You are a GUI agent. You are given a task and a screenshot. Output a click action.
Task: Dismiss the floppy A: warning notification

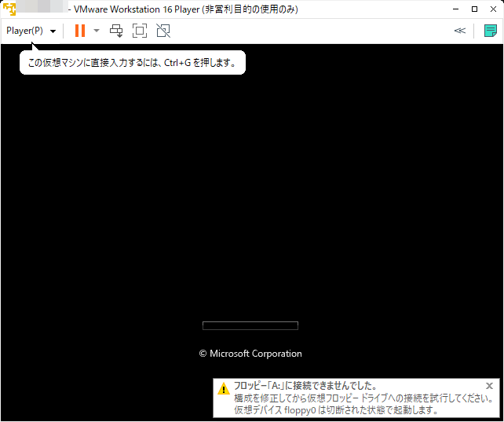pos(489,386)
